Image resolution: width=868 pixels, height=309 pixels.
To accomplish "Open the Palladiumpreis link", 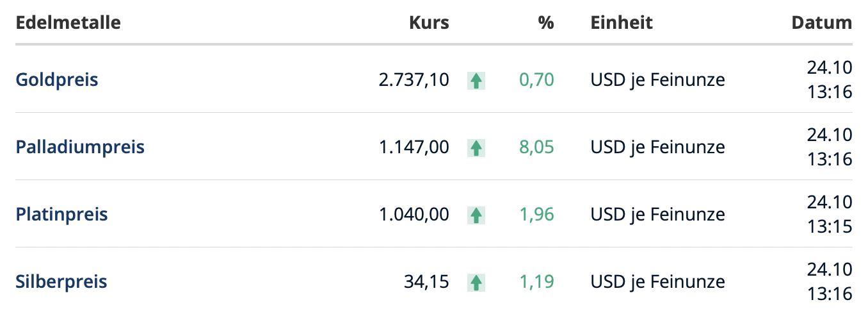I will coord(80,147).
